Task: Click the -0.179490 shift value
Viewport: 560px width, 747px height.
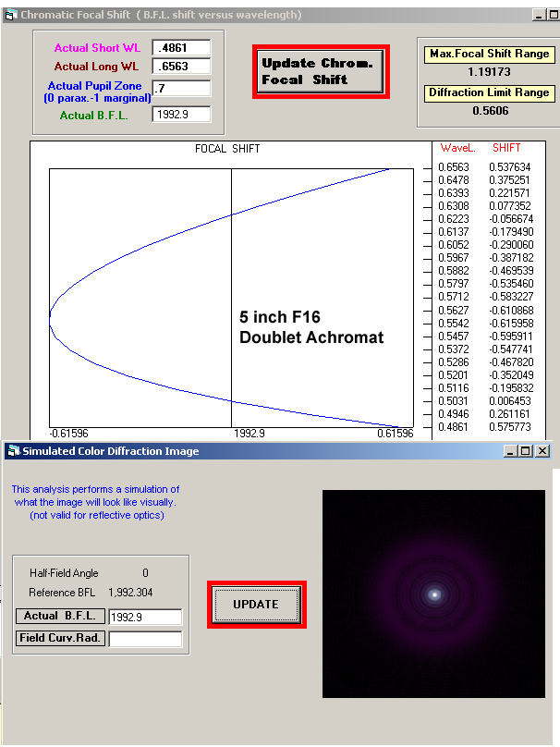Action: 511,232
